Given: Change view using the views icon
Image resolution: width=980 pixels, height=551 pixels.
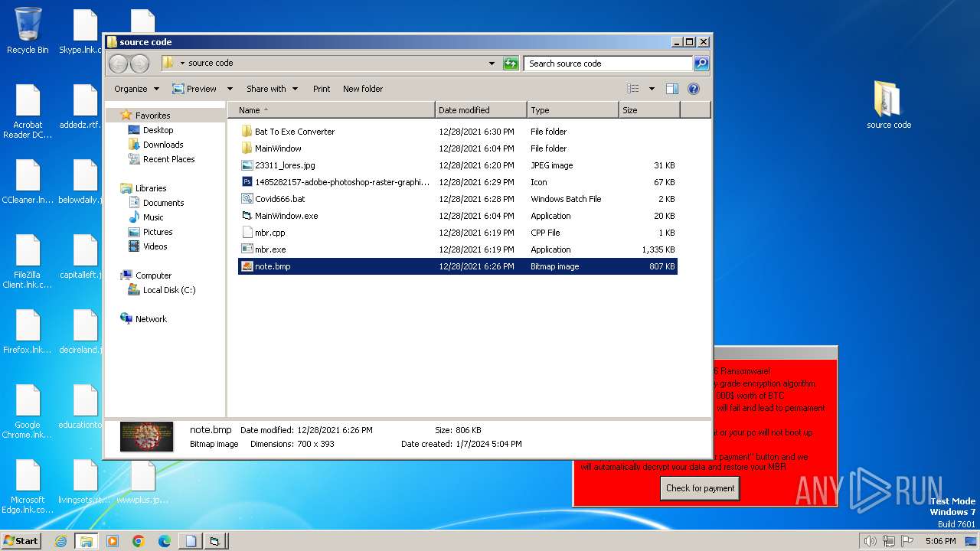Looking at the screenshot, I should click(x=633, y=89).
